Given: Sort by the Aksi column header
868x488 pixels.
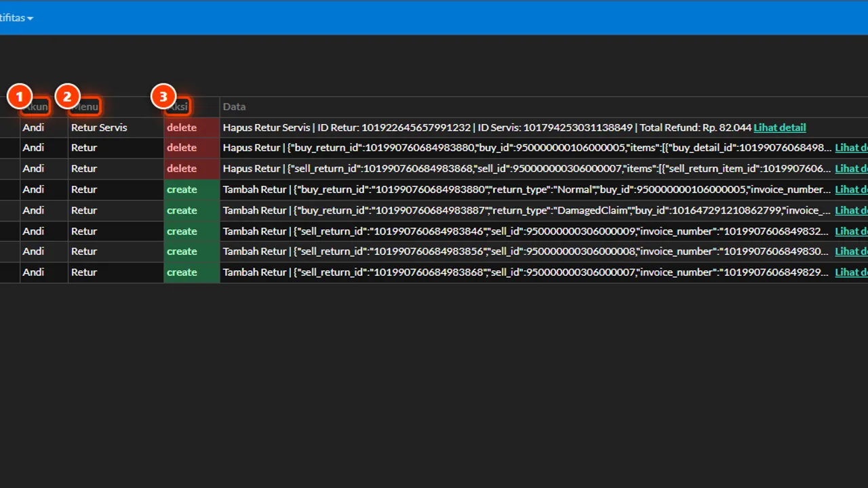Looking at the screenshot, I should tap(178, 106).
